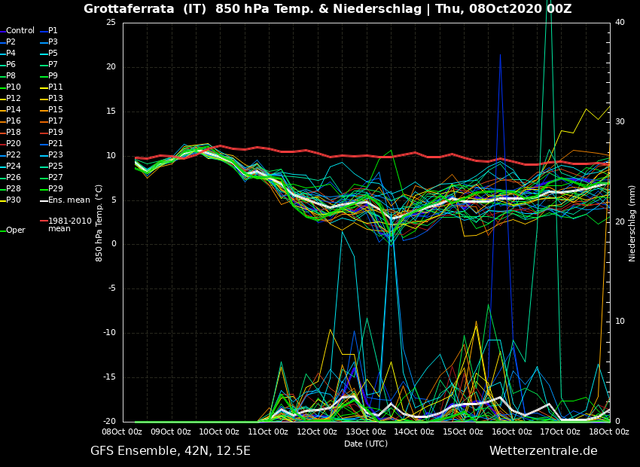Click the '30' precipitation tick label
This screenshot has height=467, width=640.
click(x=620, y=122)
